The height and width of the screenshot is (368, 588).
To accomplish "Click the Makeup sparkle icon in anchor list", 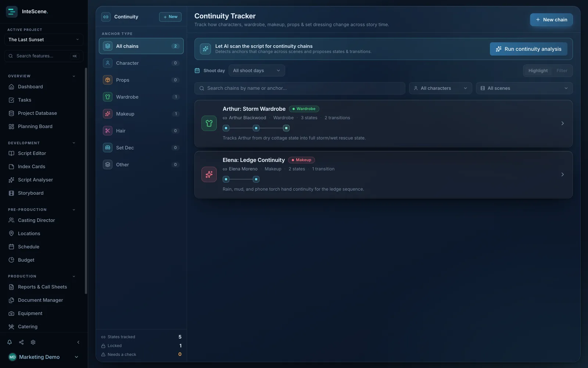I will [108, 114].
